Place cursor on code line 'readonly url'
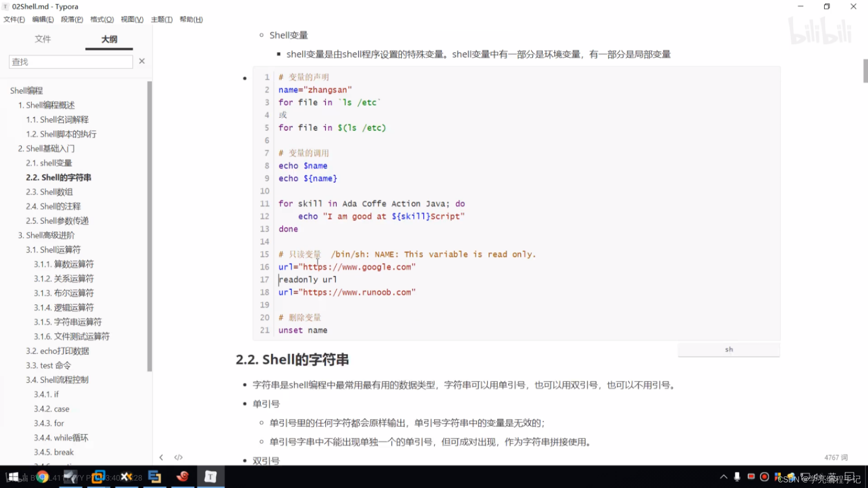This screenshot has width=868, height=488. (x=308, y=279)
